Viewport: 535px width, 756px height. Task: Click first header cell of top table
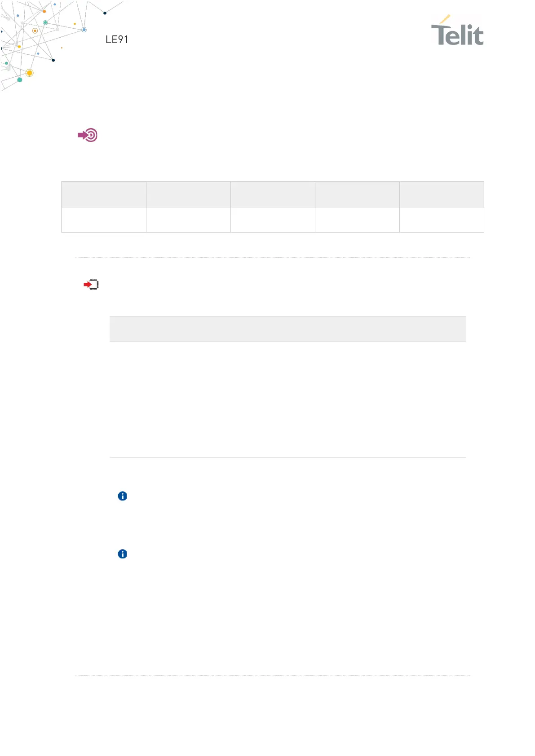click(104, 194)
